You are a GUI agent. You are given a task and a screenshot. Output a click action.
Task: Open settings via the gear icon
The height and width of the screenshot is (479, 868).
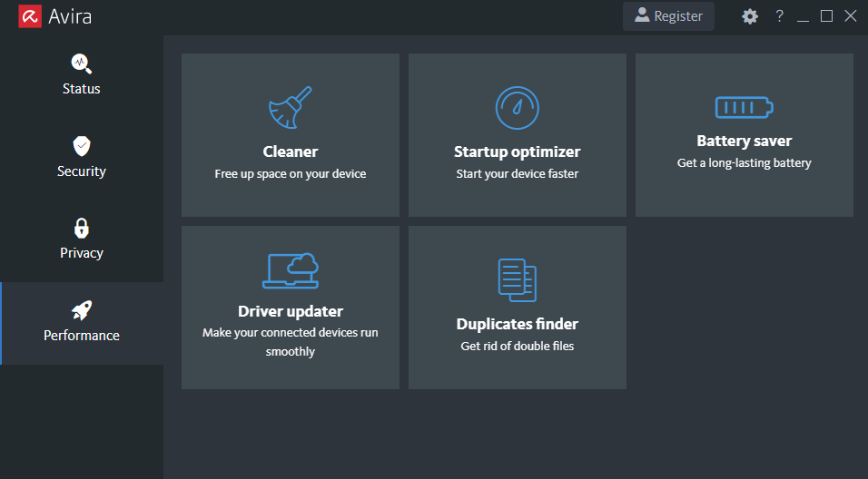[x=750, y=16]
